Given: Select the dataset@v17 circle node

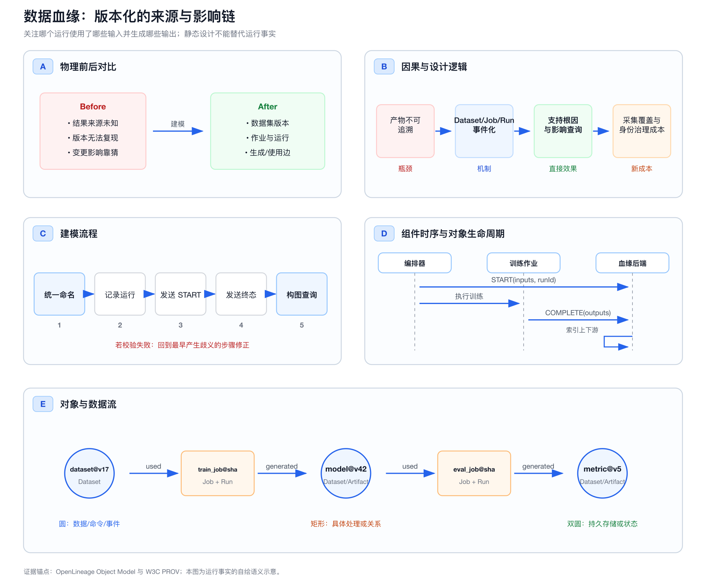Looking at the screenshot, I should coord(89,473).
